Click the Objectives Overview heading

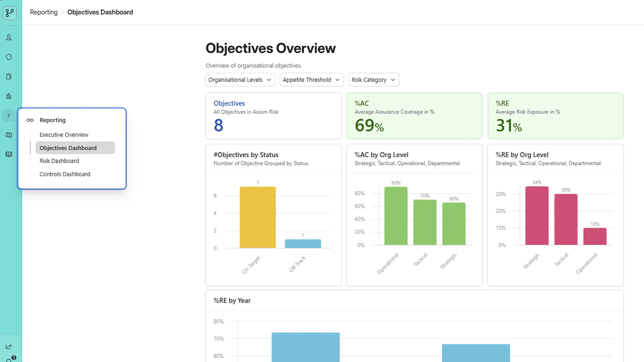(270, 48)
